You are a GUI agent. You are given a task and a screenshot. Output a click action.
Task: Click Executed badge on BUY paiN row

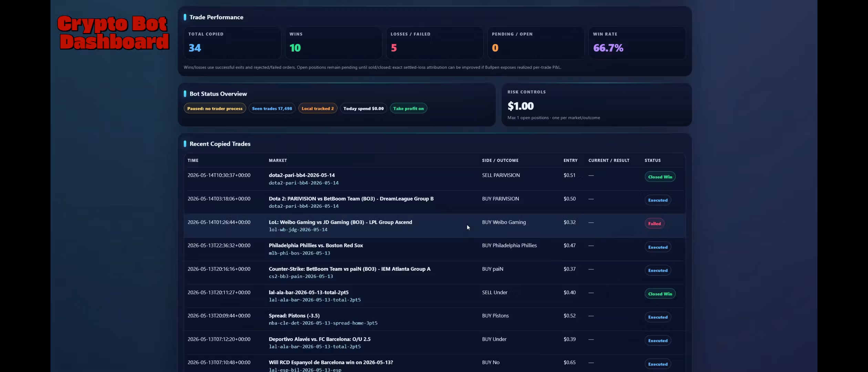pos(658,270)
